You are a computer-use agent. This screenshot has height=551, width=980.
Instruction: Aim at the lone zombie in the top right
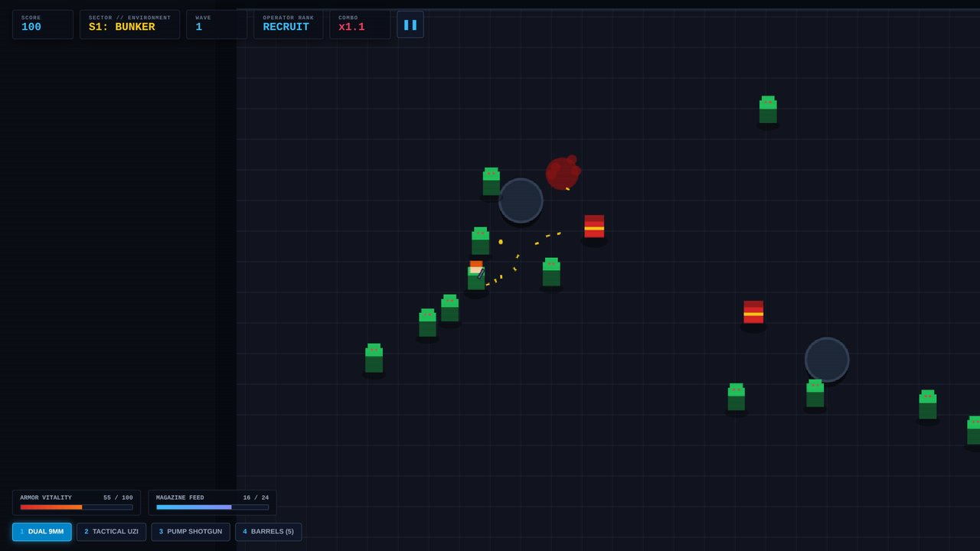tap(768, 109)
